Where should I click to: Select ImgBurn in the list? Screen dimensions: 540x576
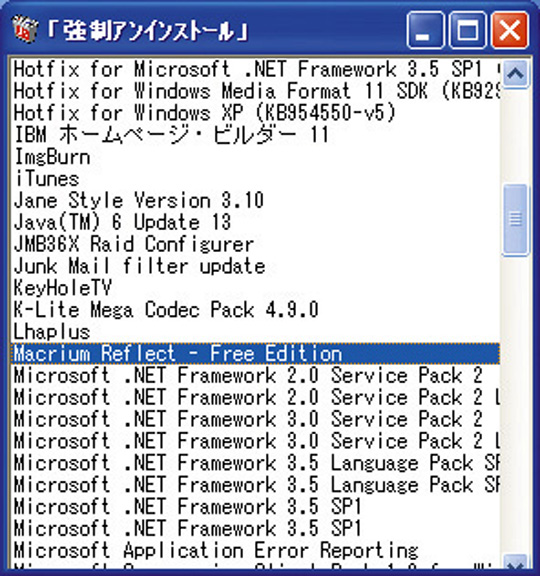pyautogui.click(x=255, y=157)
